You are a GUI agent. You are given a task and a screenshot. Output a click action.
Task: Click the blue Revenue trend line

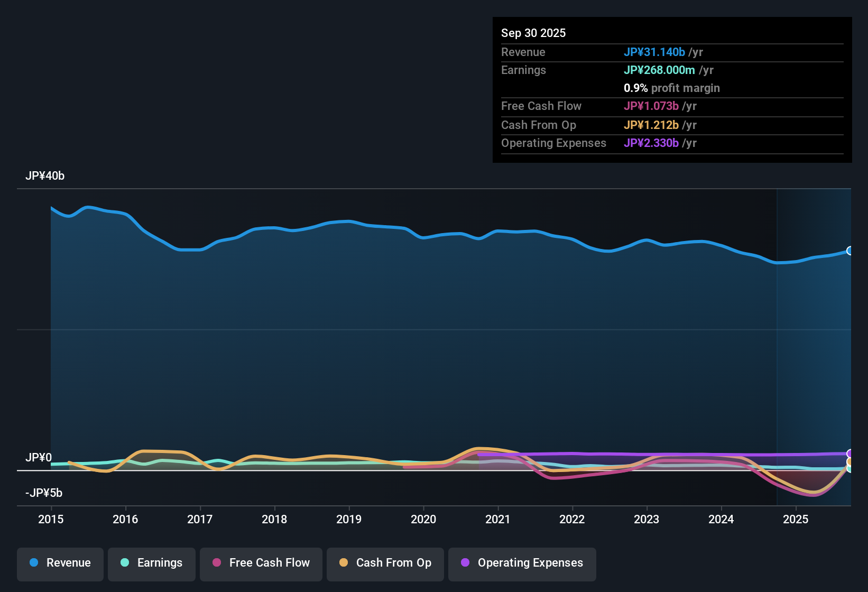point(349,223)
